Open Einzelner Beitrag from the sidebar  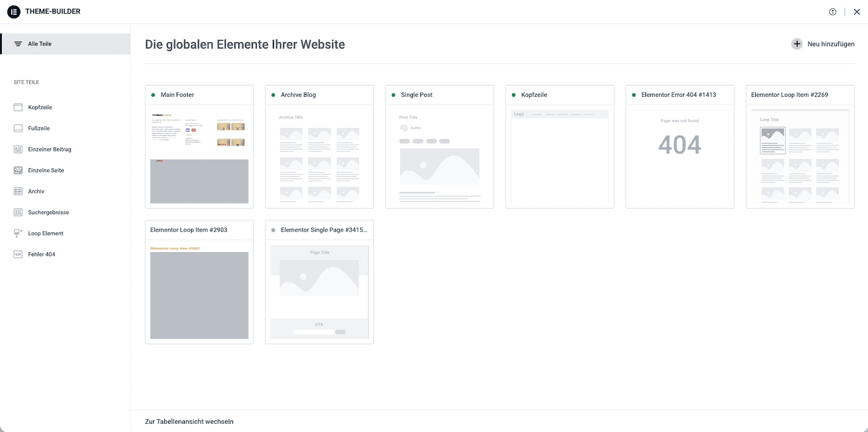click(x=17, y=149)
